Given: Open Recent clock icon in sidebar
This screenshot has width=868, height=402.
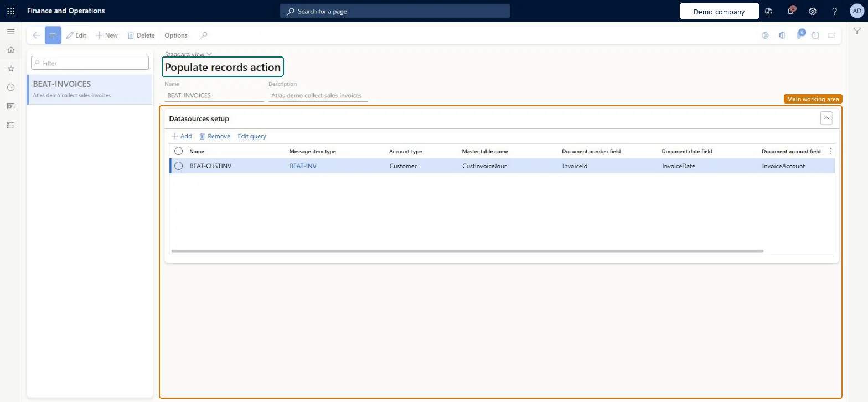Looking at the screenshot, I should (x=11, y=87).
